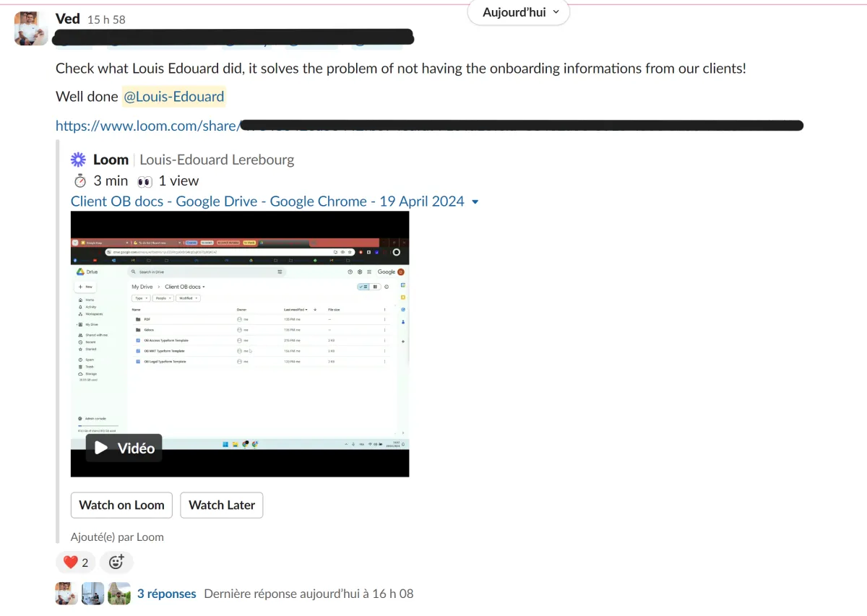Click the 15 h 58 message timestamp
The height and width of the screenshot is (616, 867).
(106, 19)
